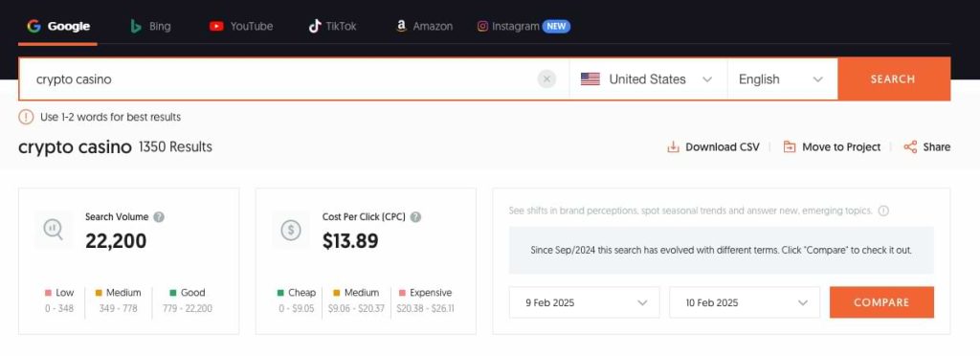Click the Share icon

coord(911,147)
